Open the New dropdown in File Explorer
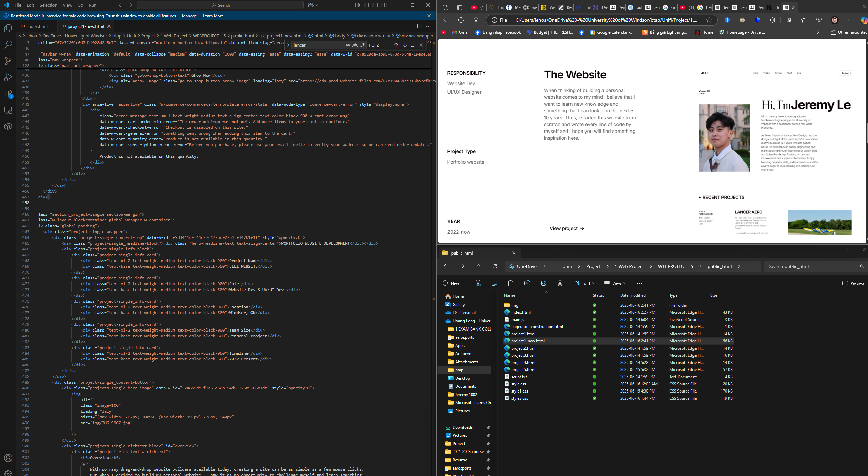The image size is (868, 476). pyautogui.click(x=453, y=283)
